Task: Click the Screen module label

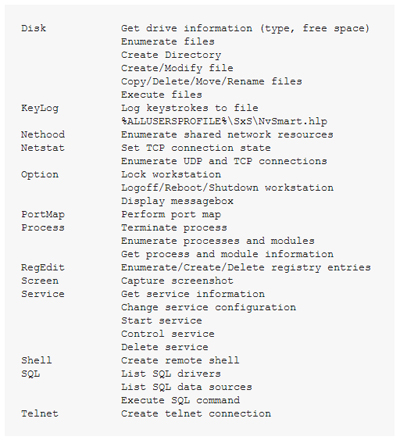Action: [40, 281]
